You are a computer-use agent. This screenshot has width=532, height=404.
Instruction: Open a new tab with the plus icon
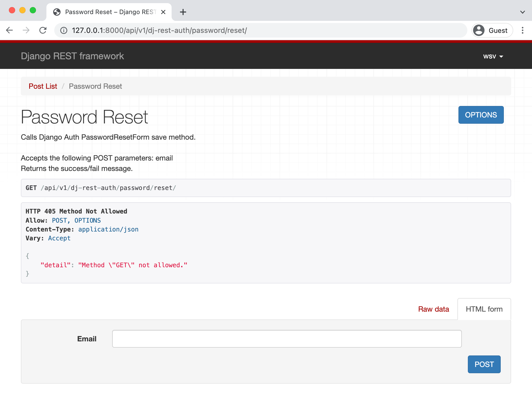click(x=183, y=12)
